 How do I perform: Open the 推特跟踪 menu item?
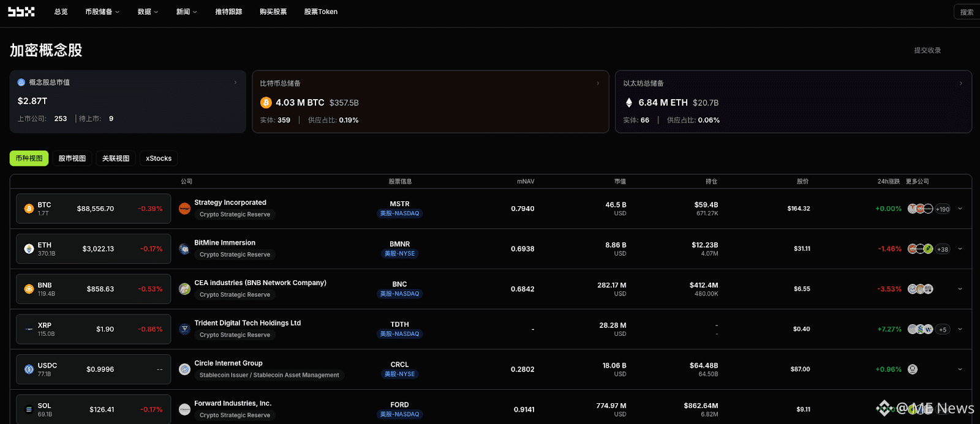coord(228,12)
